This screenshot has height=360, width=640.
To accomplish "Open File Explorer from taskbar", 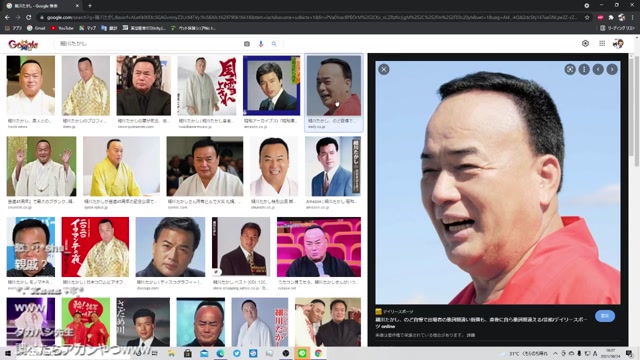I will 171,353.
